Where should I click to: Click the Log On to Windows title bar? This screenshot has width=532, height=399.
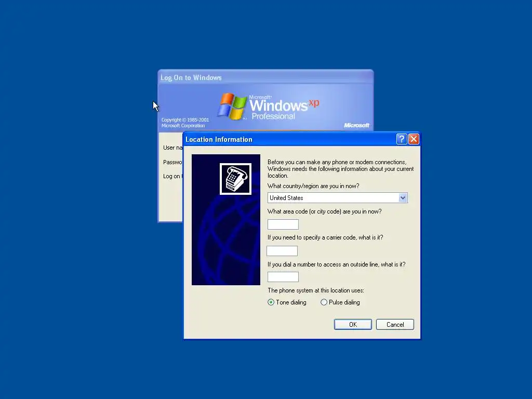point(265,77)
